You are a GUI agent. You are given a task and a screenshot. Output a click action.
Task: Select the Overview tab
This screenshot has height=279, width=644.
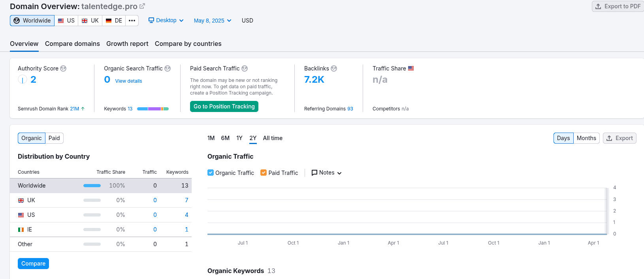click(24, 44)
